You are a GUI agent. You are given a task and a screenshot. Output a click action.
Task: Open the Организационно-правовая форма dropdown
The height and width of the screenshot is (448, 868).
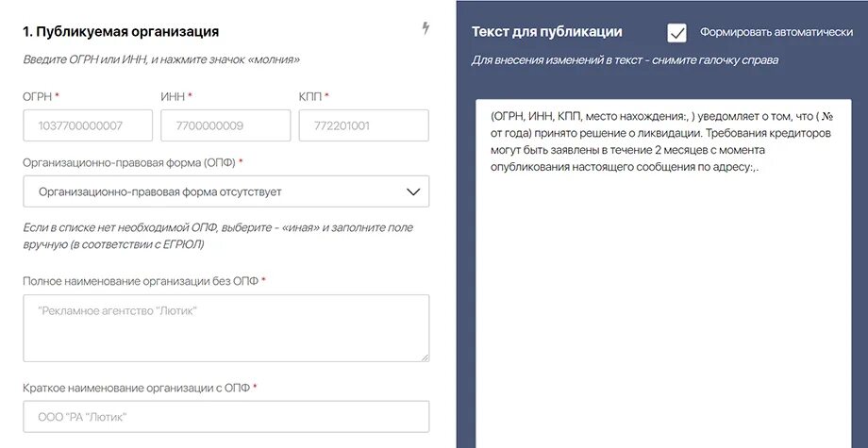[x=225, y=191]
